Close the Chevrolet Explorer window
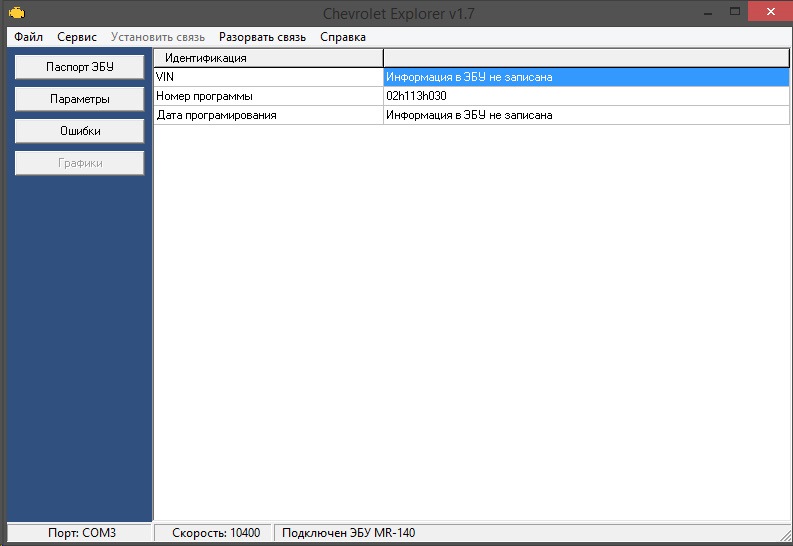793x546 pixels. (770, 11)
